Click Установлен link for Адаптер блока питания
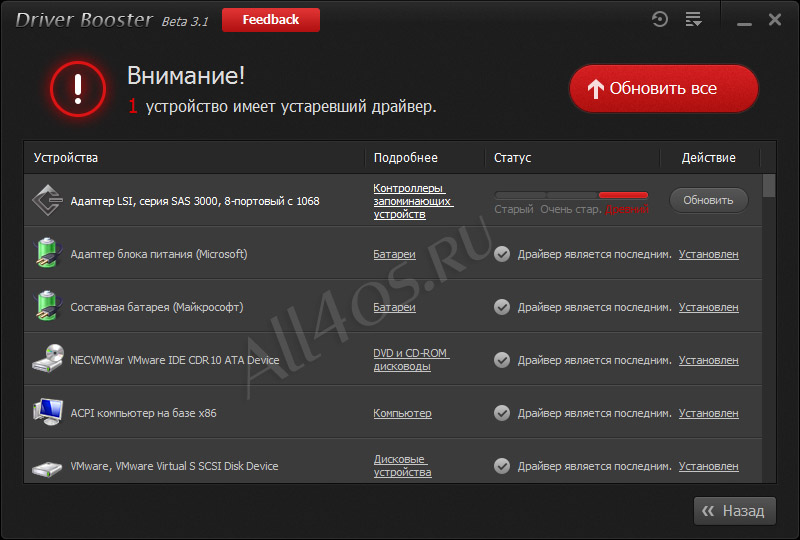 tap(708, 254)
